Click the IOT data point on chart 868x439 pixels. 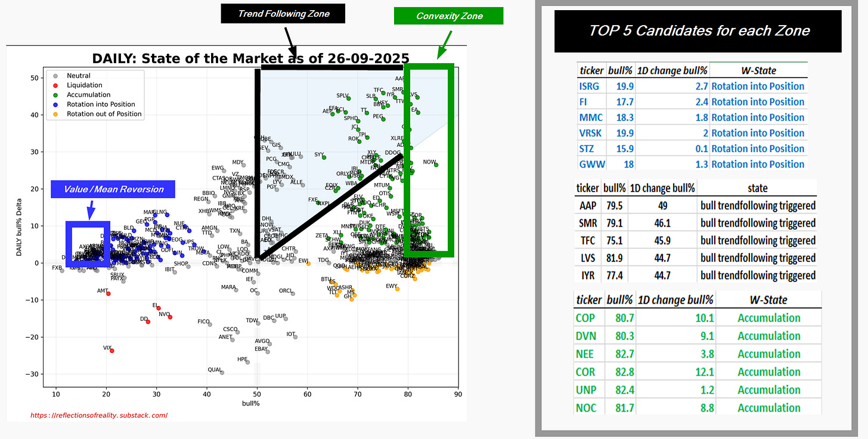coord(295,337)
